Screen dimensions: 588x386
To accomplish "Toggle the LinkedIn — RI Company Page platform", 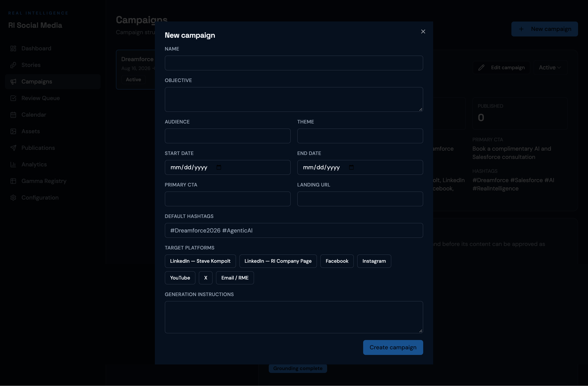I will [278, 261].
